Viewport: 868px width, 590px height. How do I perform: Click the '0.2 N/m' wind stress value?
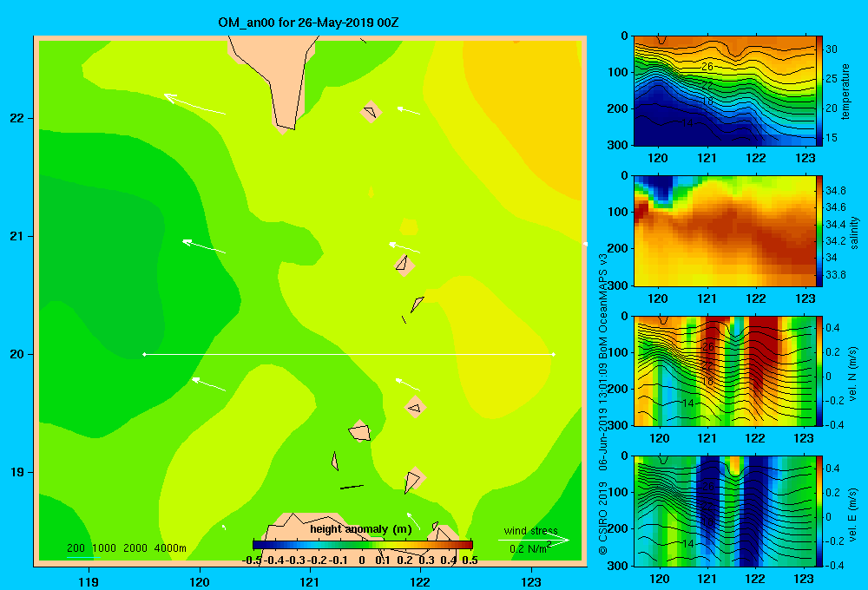click(529, 548)
